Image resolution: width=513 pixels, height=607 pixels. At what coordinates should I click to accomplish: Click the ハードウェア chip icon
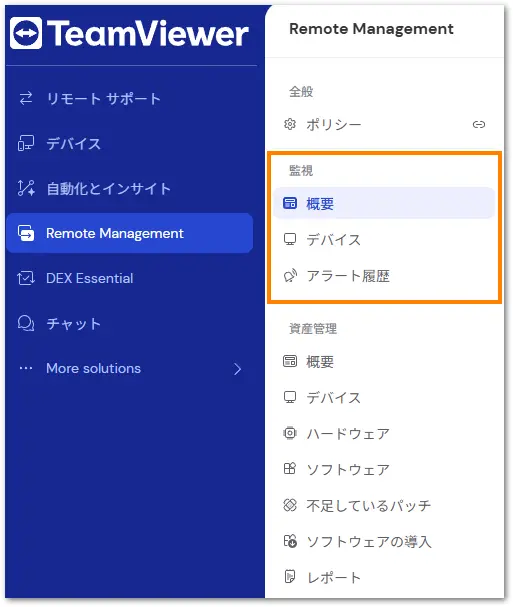pos(290,433)
